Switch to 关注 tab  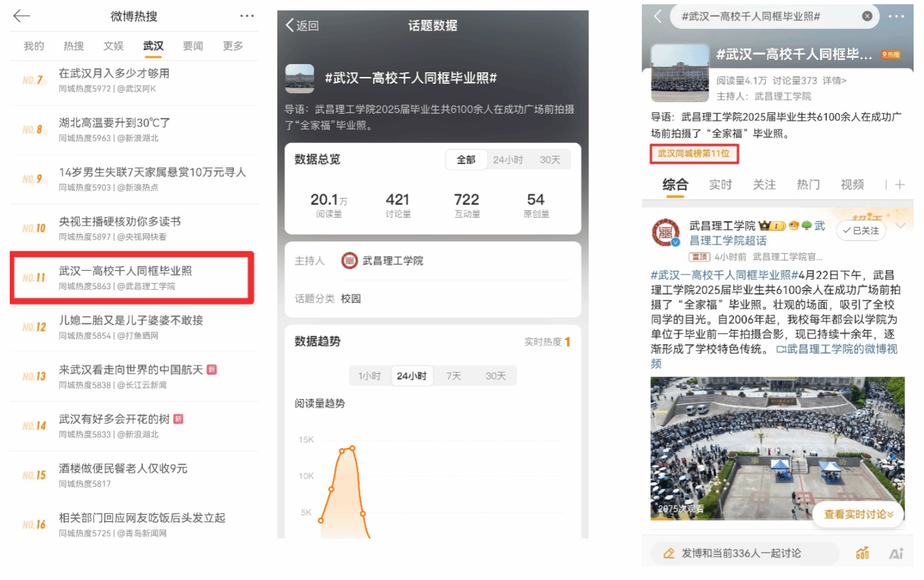pyautogui.click(x=764, y=185)
